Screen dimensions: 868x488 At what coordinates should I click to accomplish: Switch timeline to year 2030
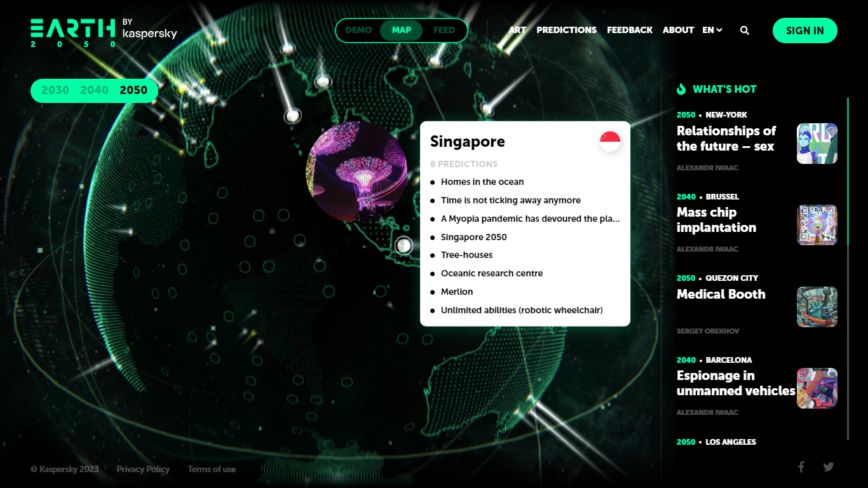(x=55, y=90)
